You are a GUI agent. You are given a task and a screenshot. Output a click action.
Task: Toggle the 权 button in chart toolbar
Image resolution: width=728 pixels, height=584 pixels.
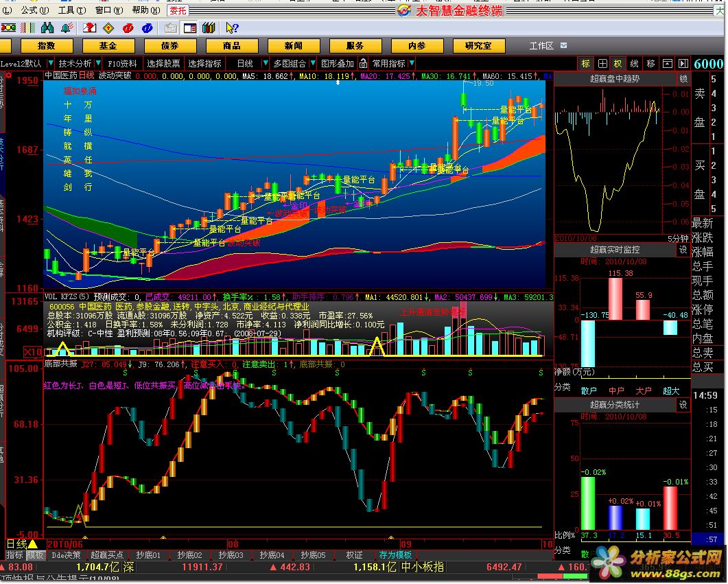[x=618, y=64]
